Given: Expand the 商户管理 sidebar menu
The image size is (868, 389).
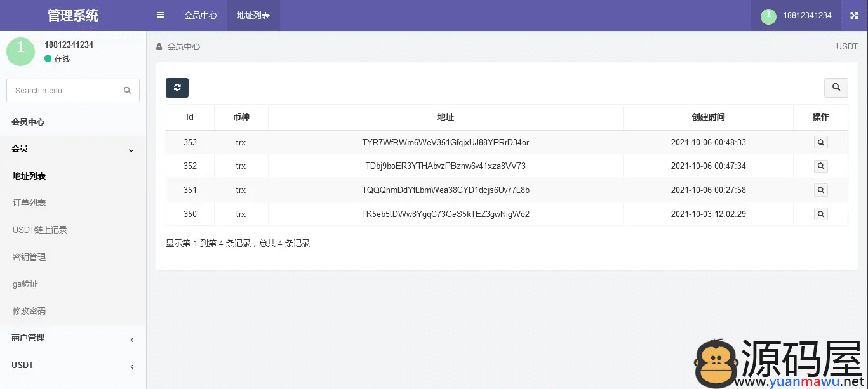Looking at the screenshot, I should 73,338.
